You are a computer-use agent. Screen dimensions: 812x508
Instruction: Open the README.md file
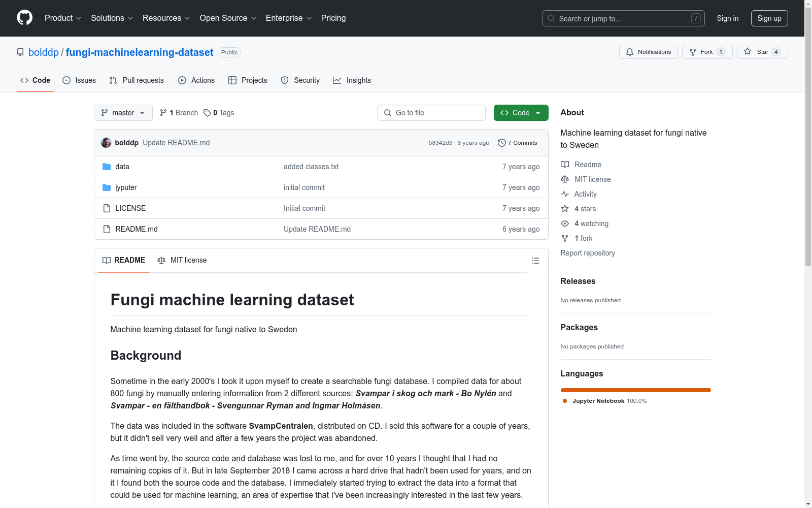point(137,229)
